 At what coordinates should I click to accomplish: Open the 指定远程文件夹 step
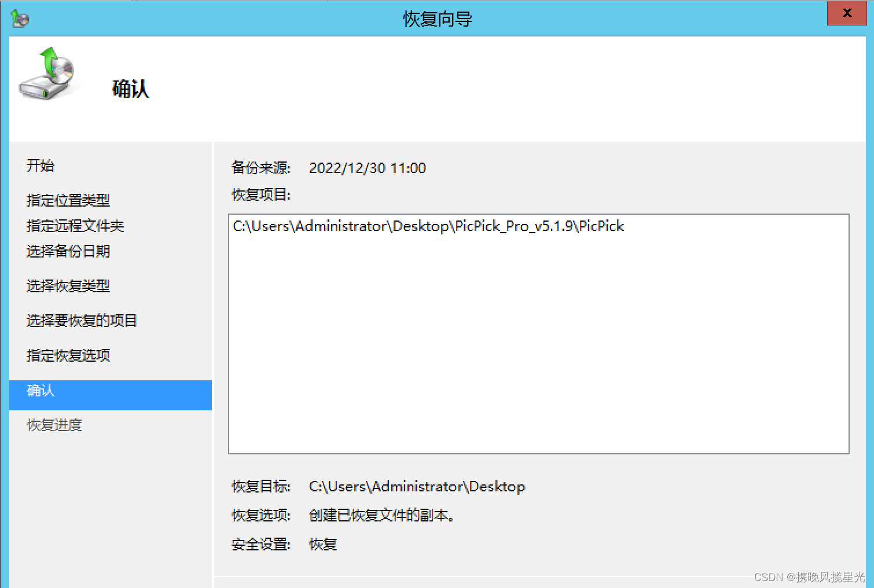click(x=75, y=226)
